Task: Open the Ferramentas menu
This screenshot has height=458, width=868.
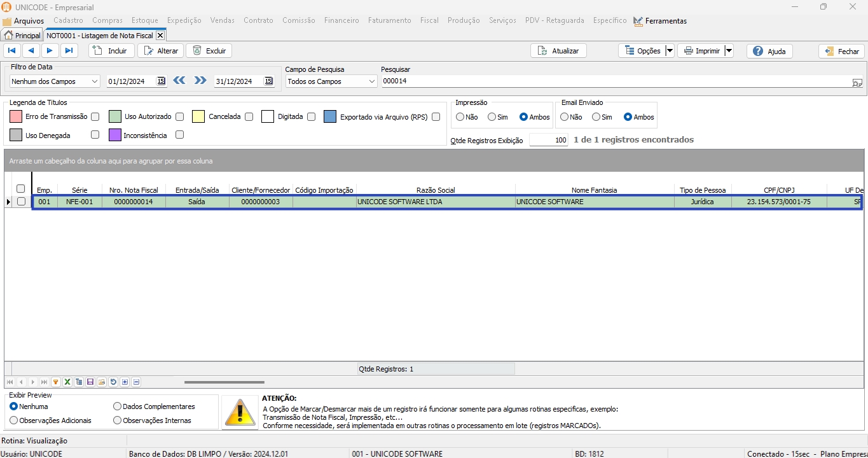Action: click(660, 21)
